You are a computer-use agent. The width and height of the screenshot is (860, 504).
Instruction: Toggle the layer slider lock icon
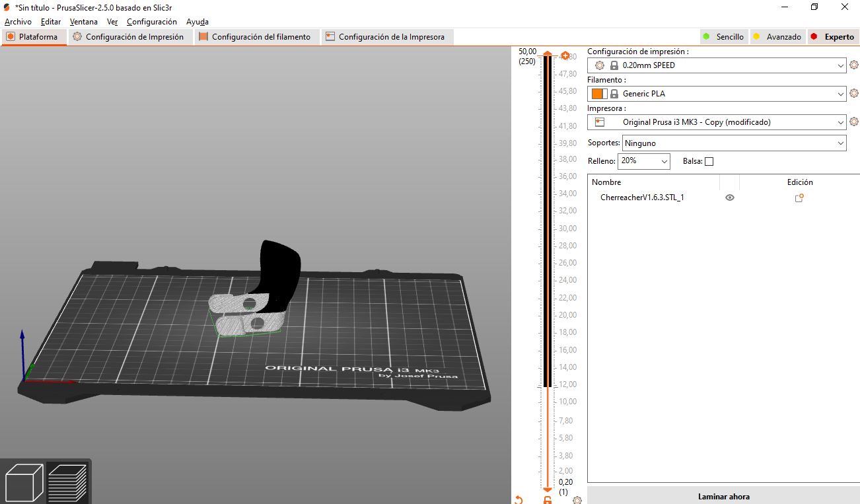(x=548, y=500)
